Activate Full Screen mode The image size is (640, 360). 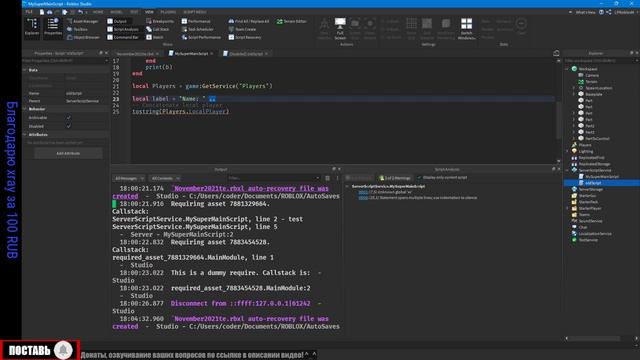click(x=340, y=29)
